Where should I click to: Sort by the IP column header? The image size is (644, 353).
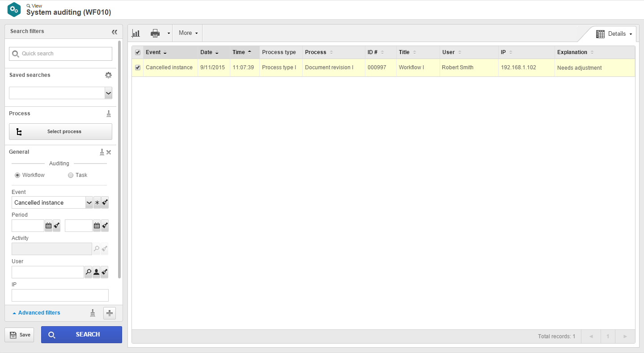point(526,52)
